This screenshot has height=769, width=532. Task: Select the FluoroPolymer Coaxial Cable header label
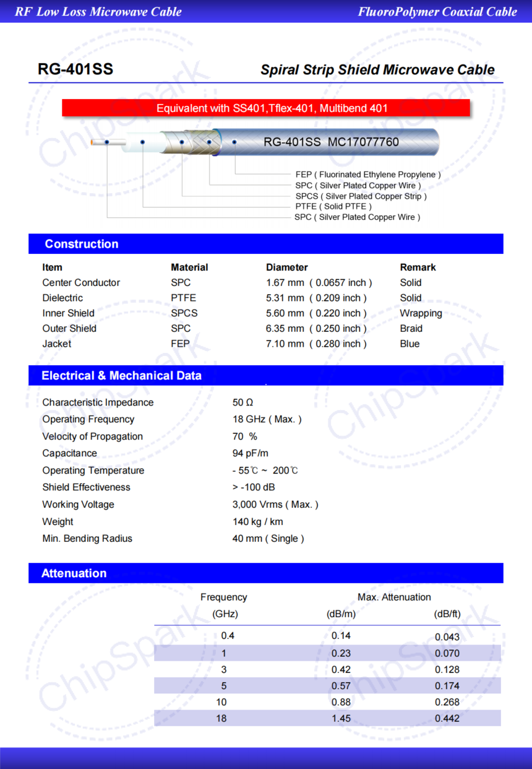click(439, 11)
